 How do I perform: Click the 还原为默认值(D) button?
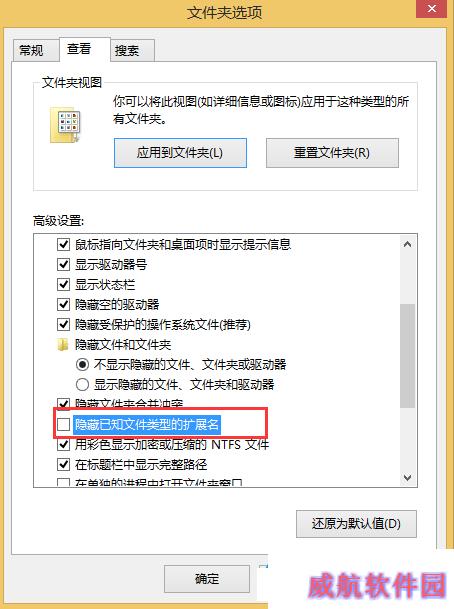[356, 524]
